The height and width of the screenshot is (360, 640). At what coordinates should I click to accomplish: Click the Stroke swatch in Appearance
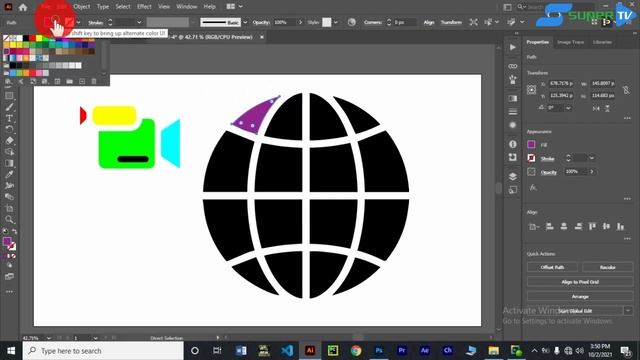531,158
